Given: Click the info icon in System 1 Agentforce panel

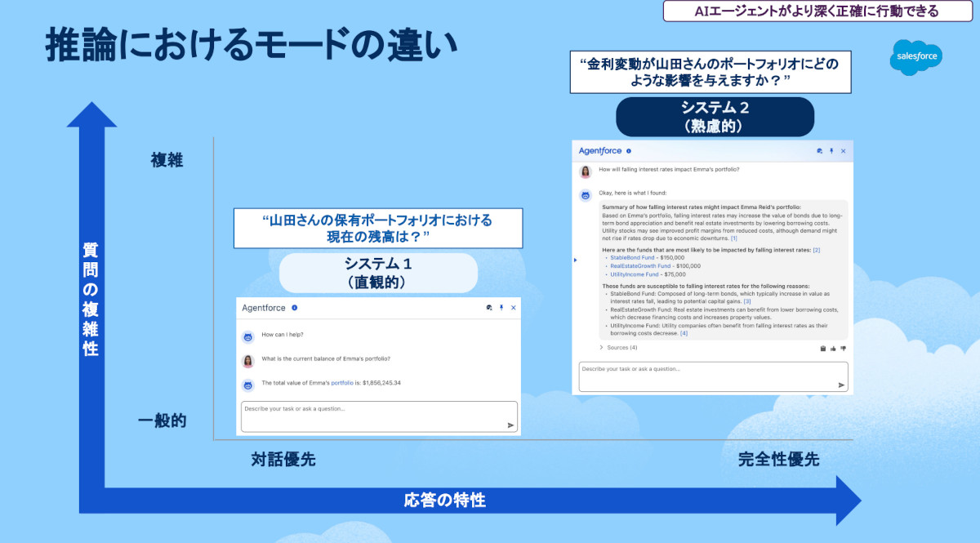Looking at the screenshot, I should pyautogui.click(x=294, y=308).
